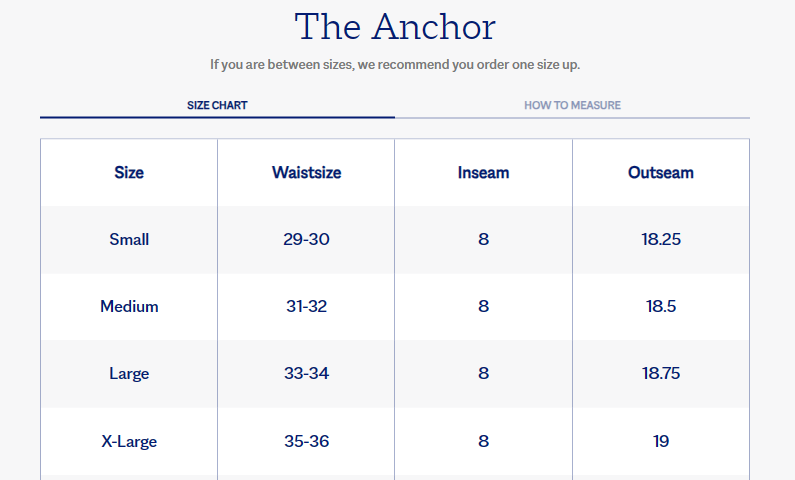The width and height of the screenshot is (795, 480).
Task: Click The Anchor heading title
Action: (395, 27)
